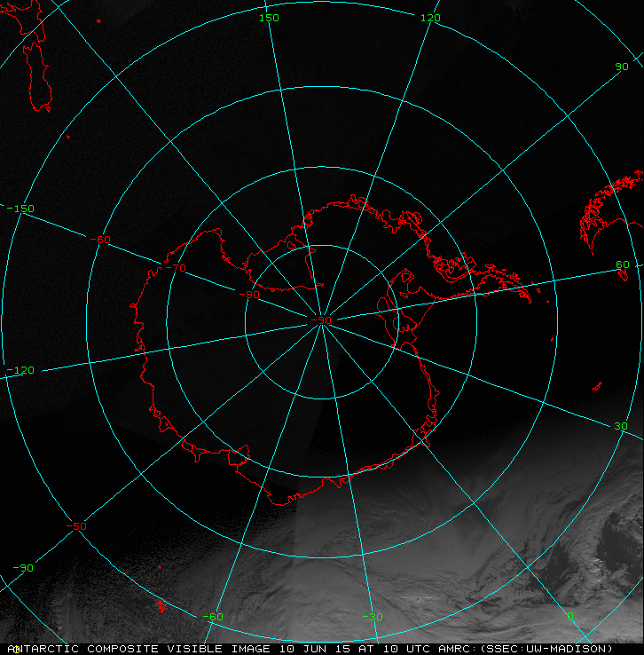644x655 pixels.
Task: Click the red -70 latitude label
Action: (176, 268)
